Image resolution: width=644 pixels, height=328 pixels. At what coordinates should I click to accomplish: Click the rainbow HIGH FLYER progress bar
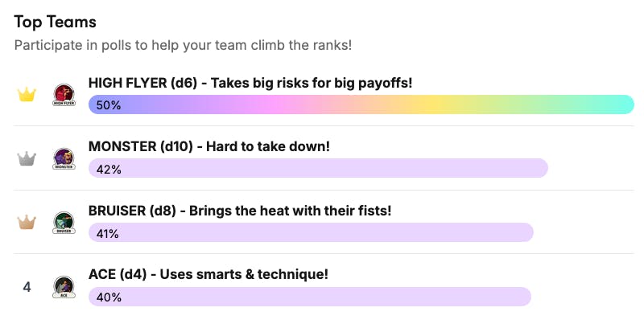point(361,105)
